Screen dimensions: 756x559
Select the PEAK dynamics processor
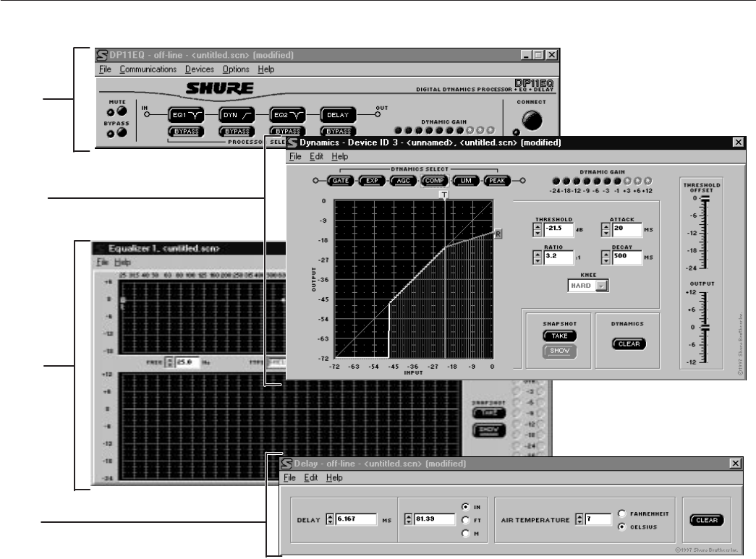click(x=497, y=181)
